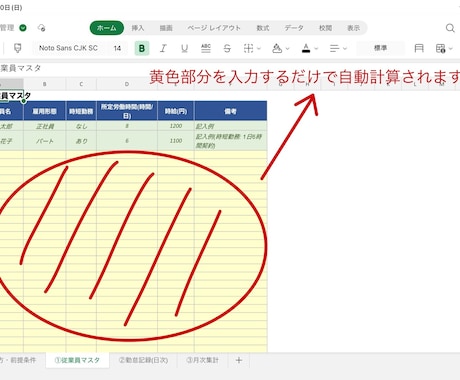Select the 花子 name cell
The height and width of the screenshot is (380, 460).
point(11,141)
